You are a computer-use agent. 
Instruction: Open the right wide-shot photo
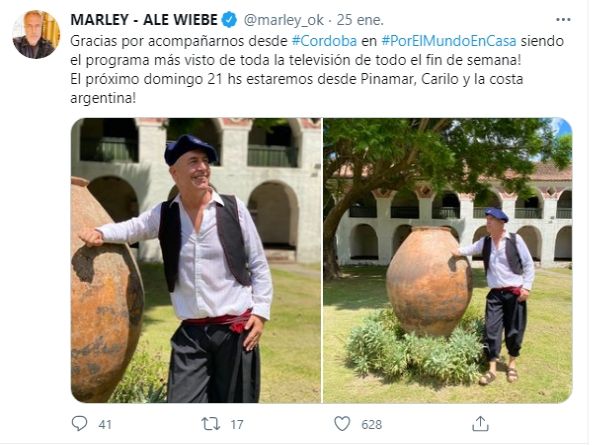(448, 260)
